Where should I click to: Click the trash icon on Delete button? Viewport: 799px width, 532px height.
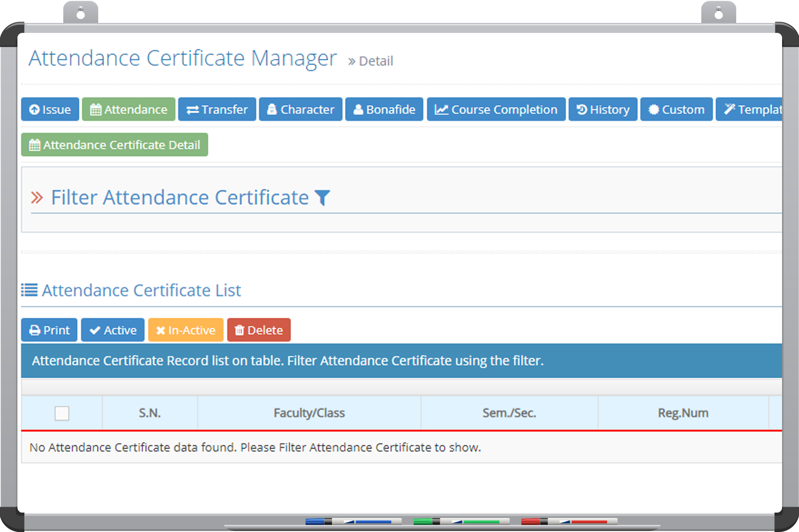[239, 330]
